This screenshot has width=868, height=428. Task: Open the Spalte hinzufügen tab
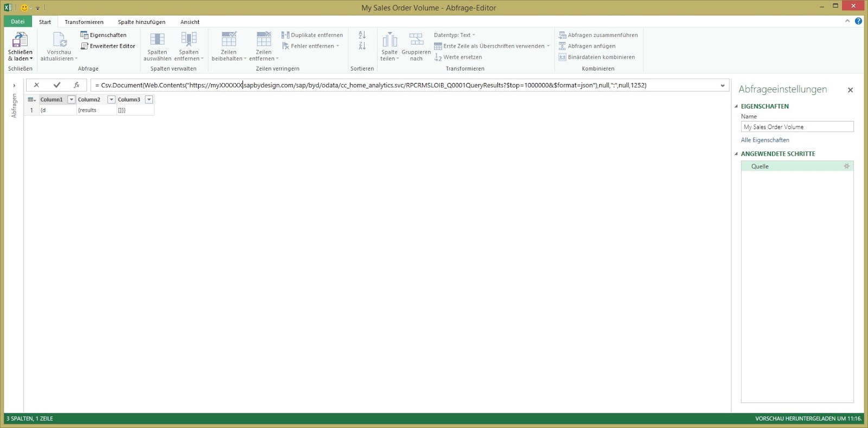click(x=142, y=22)
